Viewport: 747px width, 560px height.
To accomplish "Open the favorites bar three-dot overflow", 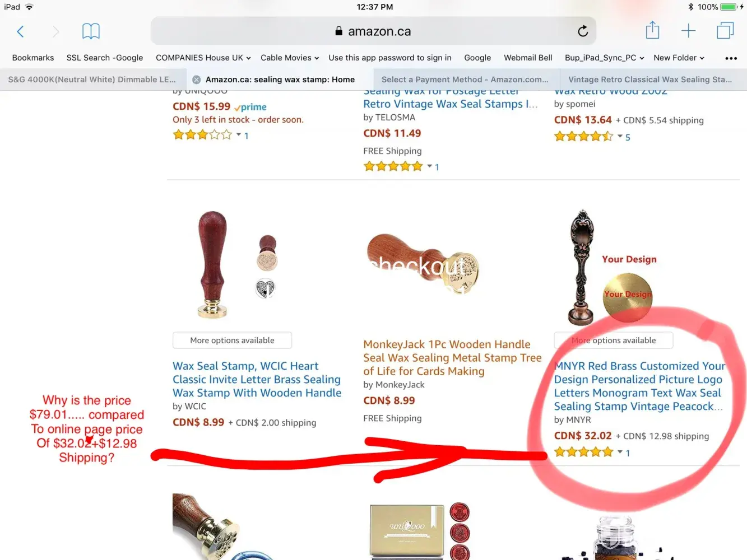I will pyautogui.click(x=731, y=58).
